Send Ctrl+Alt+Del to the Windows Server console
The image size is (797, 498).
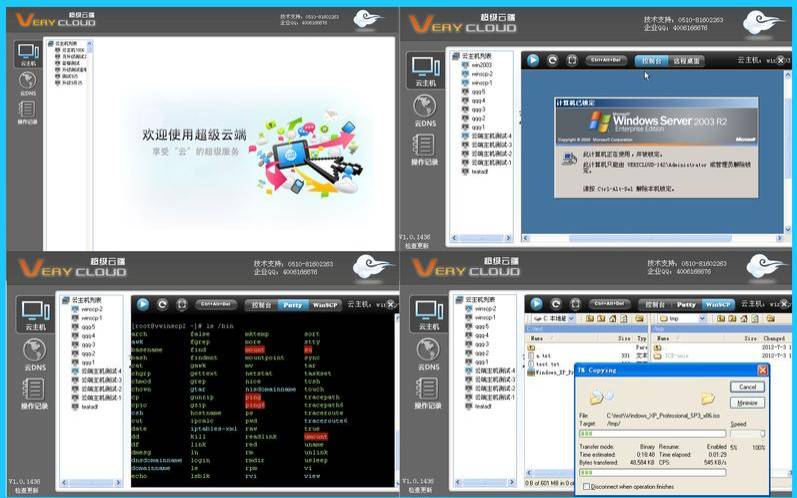pyautogui.click(x=606, y=60)
